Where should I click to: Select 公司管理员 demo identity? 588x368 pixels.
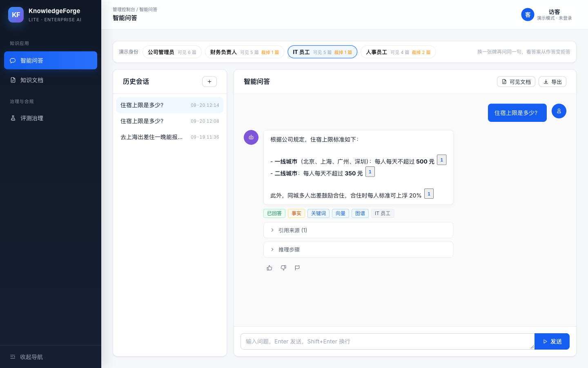coord(172,52)
